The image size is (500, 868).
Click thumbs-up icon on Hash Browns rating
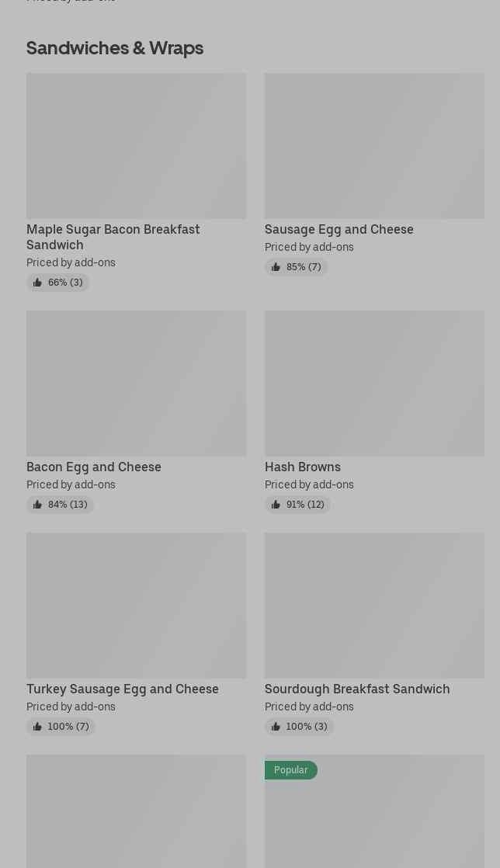coord(276,505)
